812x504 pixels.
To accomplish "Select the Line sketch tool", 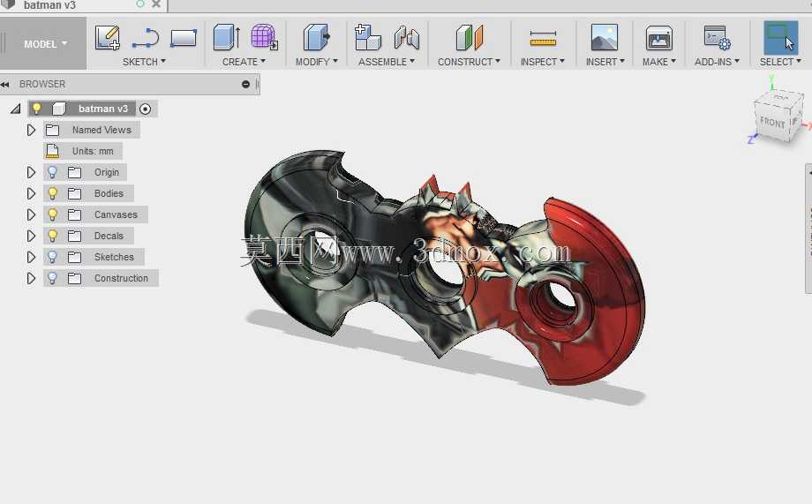I will click(x=146, y=39).
